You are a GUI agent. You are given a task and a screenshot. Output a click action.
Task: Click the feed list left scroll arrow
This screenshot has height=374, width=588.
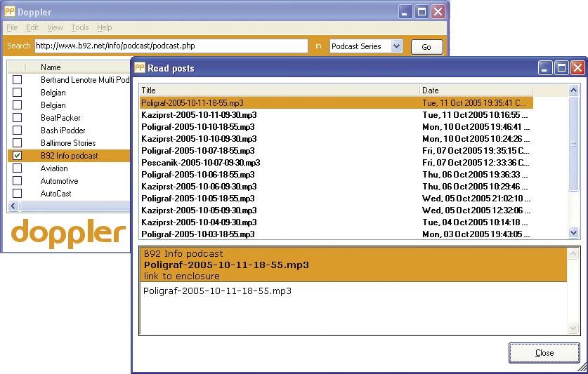pos(13,206)
